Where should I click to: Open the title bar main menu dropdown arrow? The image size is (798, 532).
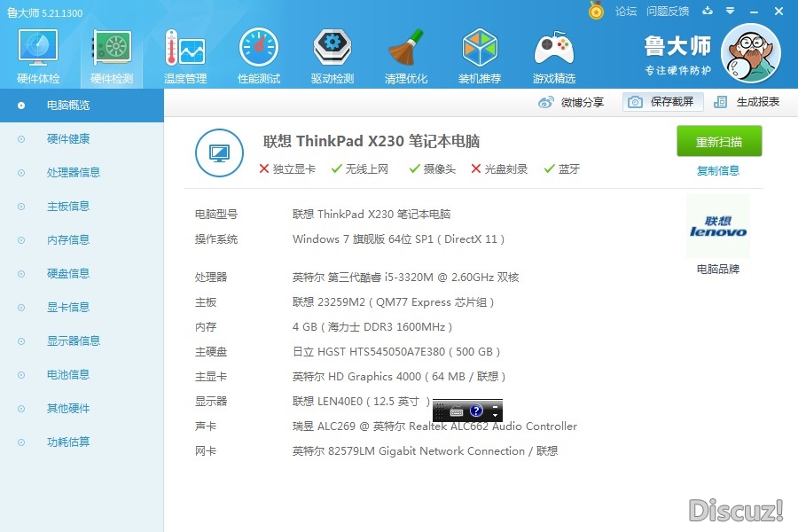tap(729, 11)
